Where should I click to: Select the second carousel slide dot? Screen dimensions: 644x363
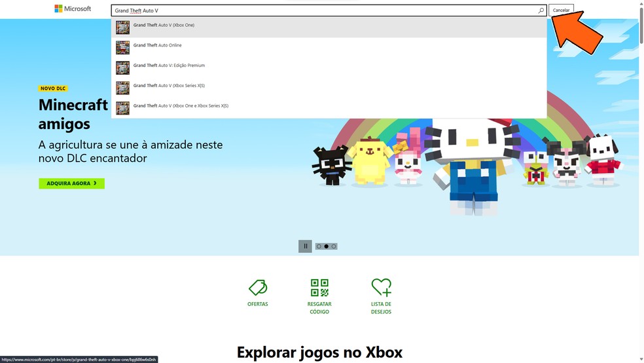click(x=327, y=246)
